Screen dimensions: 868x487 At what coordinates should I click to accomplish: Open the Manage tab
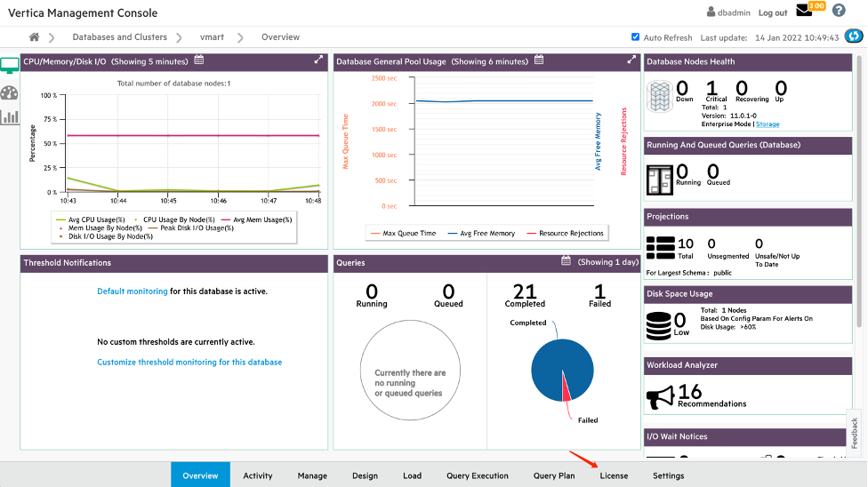click(x=312, y=475)
